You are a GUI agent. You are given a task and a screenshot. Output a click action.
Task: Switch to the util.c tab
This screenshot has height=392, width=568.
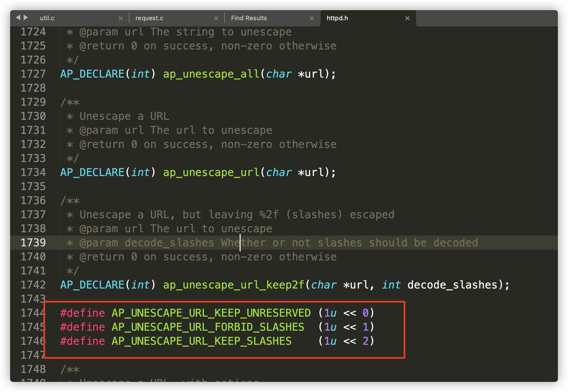coord(47,18)
